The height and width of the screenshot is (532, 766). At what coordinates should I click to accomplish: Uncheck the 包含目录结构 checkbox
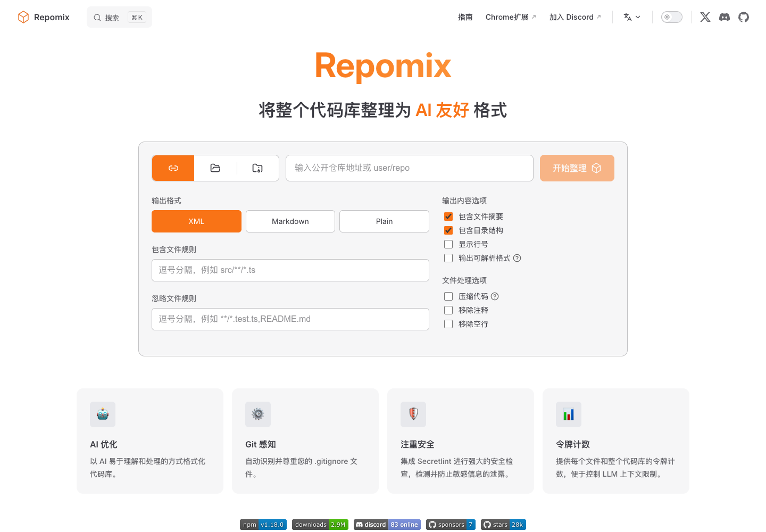click(x=448, y=230)
